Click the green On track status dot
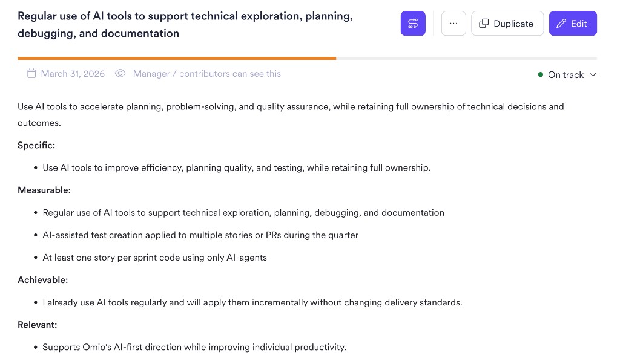 point(541,74)
